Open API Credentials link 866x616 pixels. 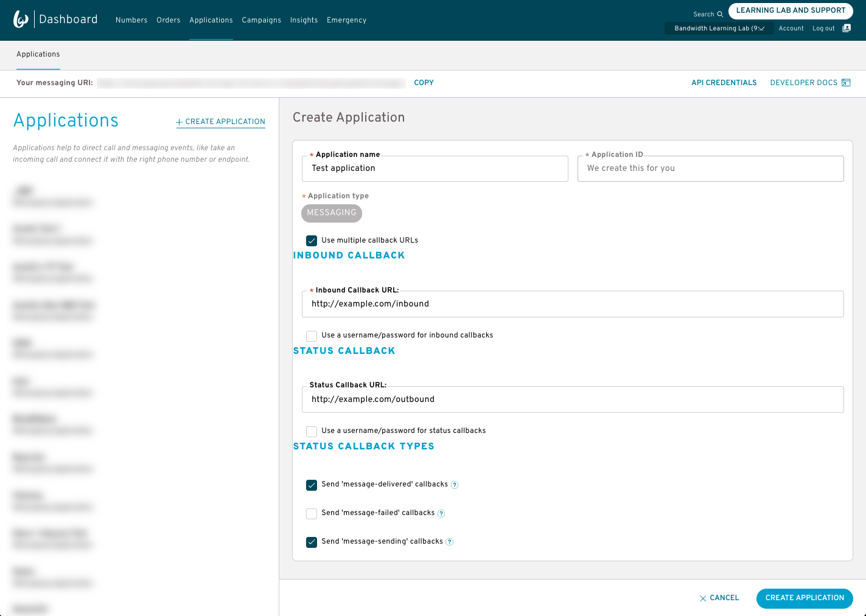724,83
